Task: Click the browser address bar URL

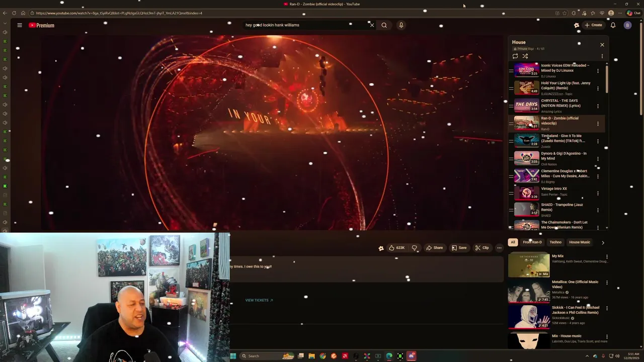Action: pyautogui.click(x=119, y=13)
